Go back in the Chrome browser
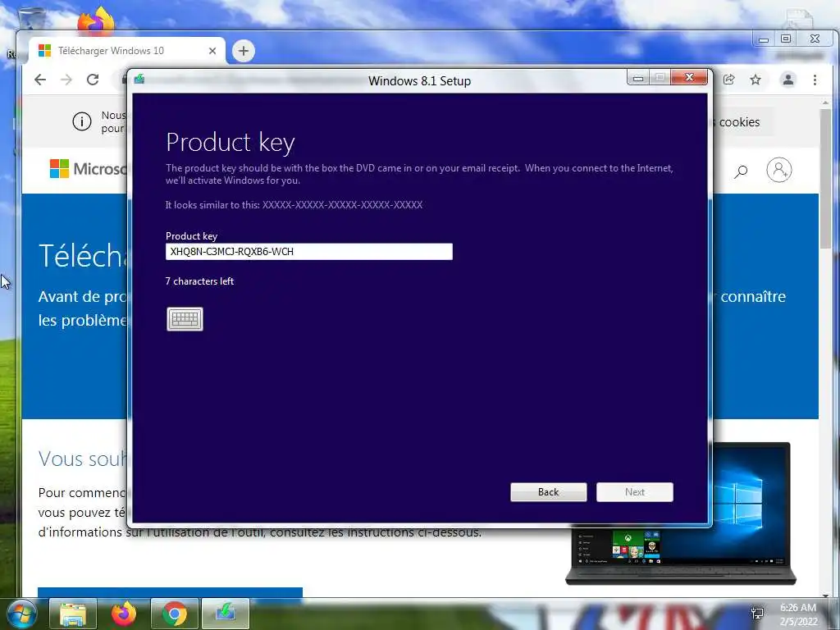Viewport: 840px width, 630px height. coord(40,80)
